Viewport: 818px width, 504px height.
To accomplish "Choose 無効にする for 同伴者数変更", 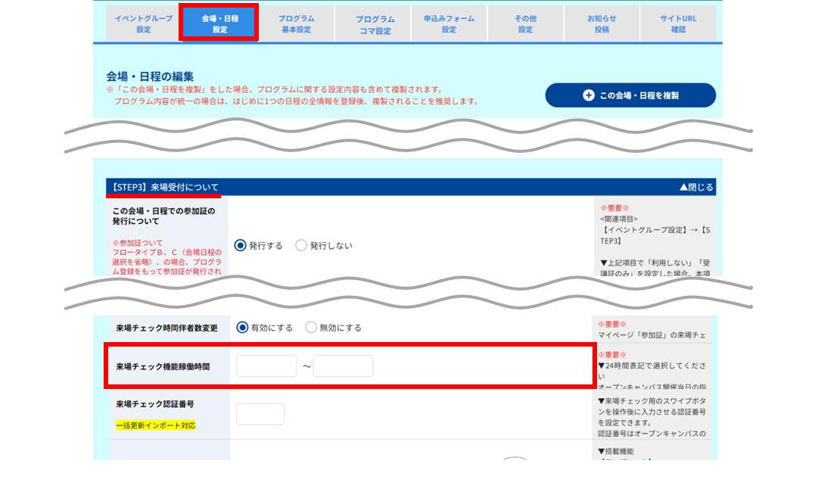I will point(311,328).
